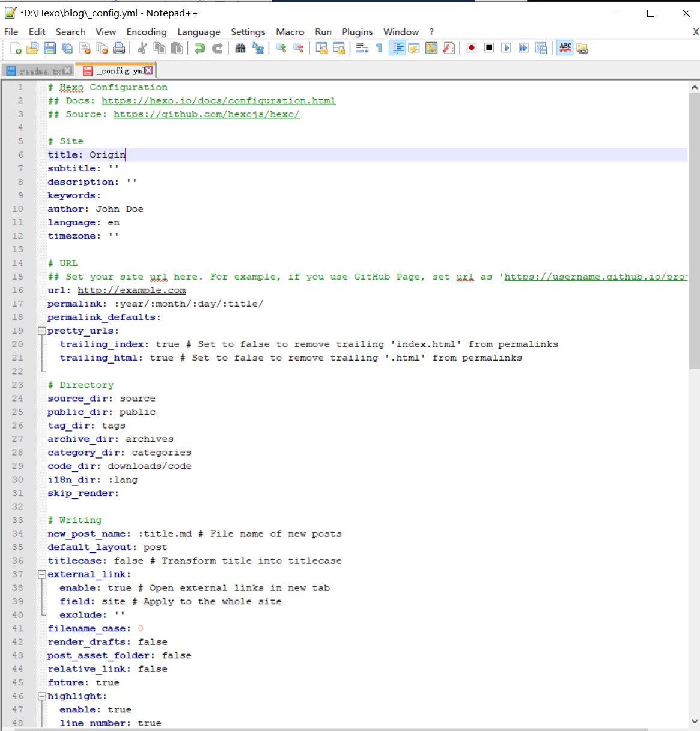Toggle the ABC spell check button

point(565,48)
